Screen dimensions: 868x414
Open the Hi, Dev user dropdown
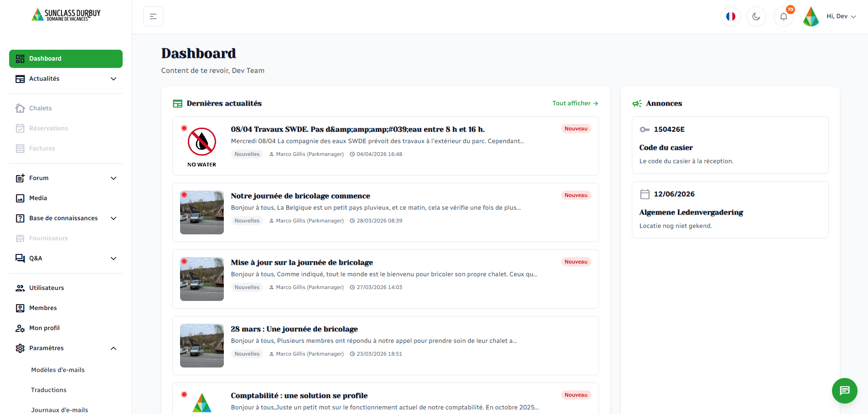point(841,16)
